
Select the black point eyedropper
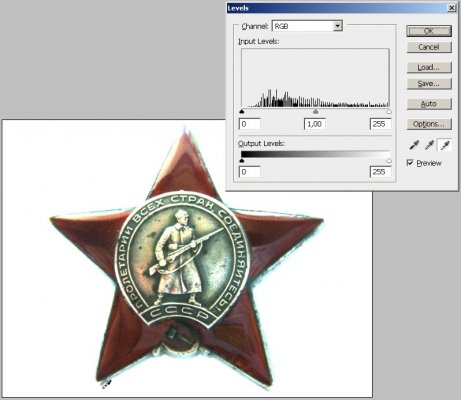[414, 145]
